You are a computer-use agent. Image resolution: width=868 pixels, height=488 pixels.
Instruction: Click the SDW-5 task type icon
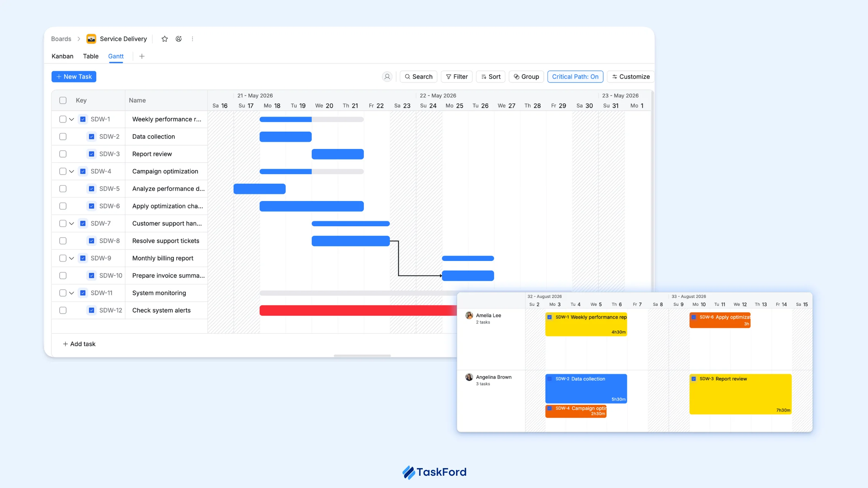pos(92,189)
